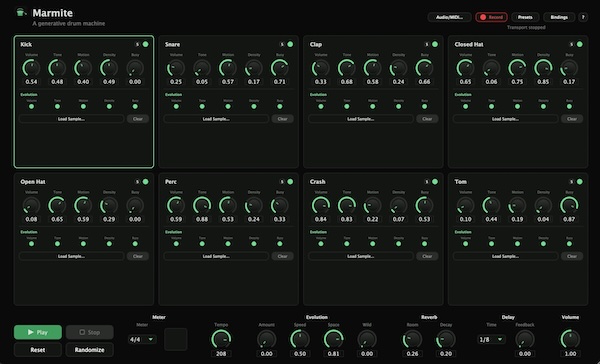The width and height of the screenshot is (600, 364).
Task: Click the master Volume knob at 1.00
Action: 570,339
